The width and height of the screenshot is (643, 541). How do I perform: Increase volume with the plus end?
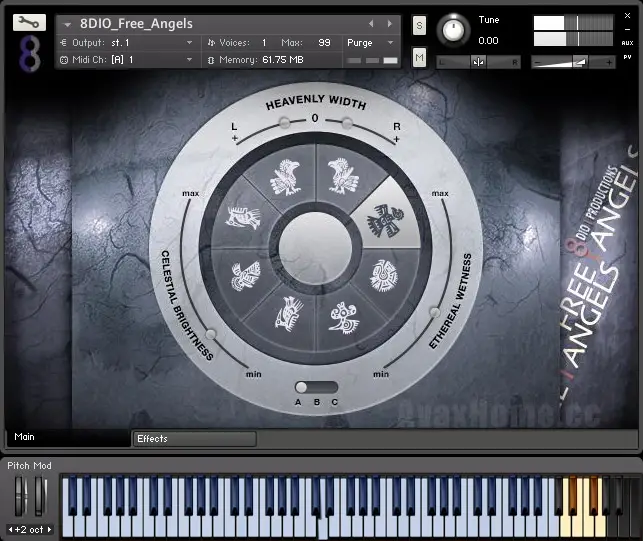pyautogui.click(x=609, y=62)
